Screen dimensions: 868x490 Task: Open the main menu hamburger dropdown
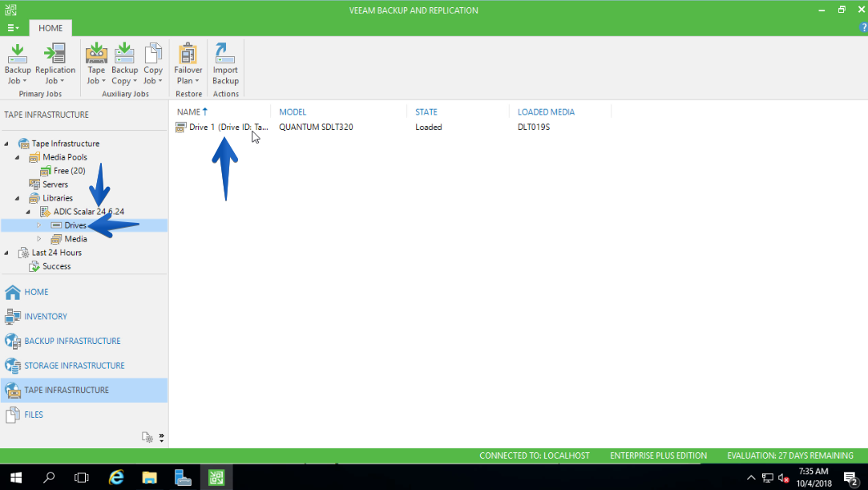point(13,28)
